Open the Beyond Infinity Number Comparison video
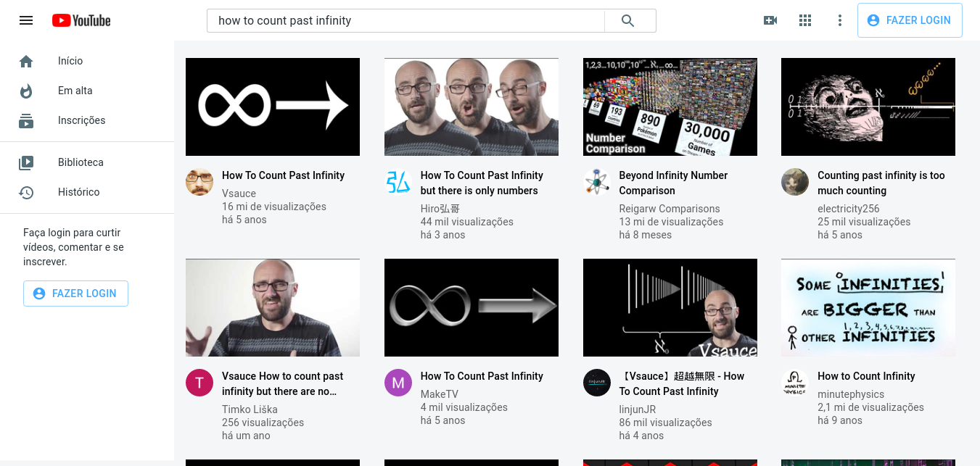The width and height of the screenshot is (980, 466). (673, 183)
